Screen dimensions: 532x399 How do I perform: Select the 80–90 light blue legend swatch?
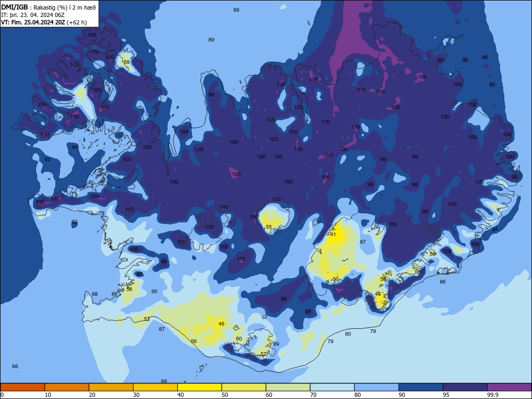(x=377, y=387)
